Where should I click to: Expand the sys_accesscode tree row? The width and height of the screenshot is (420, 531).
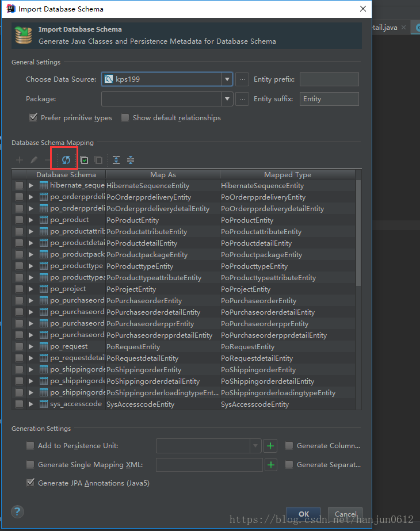coord(31,404)
